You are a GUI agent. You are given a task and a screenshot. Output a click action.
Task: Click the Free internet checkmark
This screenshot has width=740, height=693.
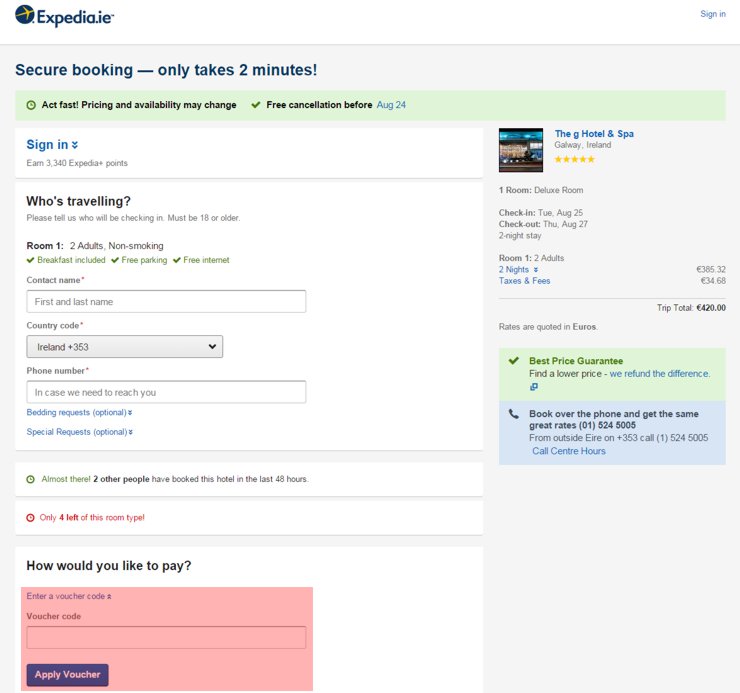pos(177,260)
